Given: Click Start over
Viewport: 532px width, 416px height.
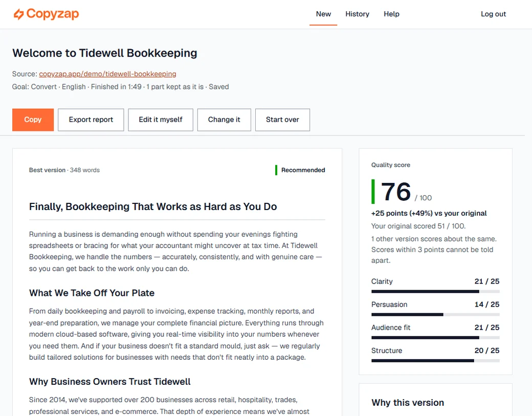Looking at the screenshot, I should (x=282, y=120).
